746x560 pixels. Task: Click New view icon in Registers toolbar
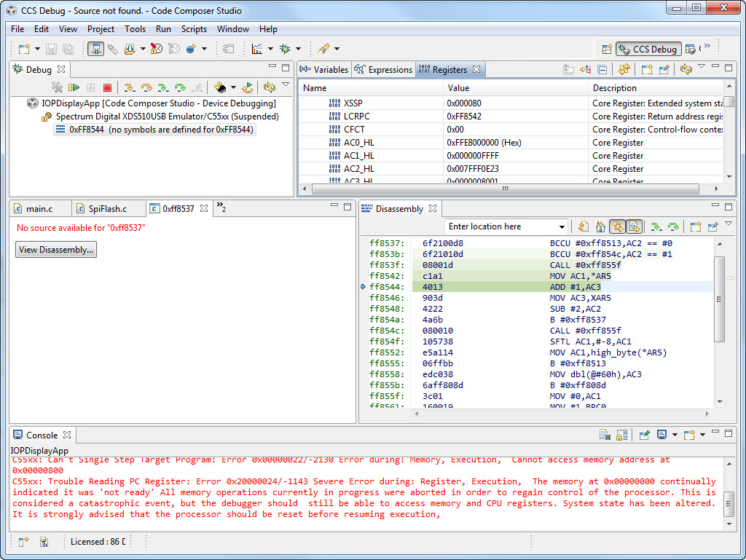pos(647,69)
